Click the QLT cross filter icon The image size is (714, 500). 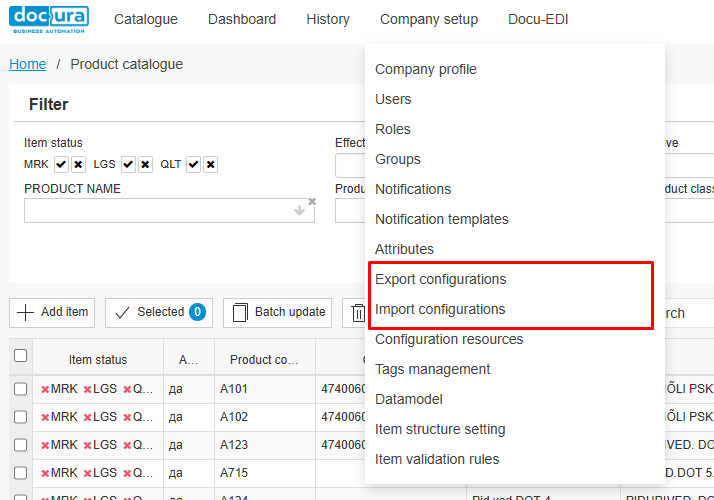coord(210,164)
